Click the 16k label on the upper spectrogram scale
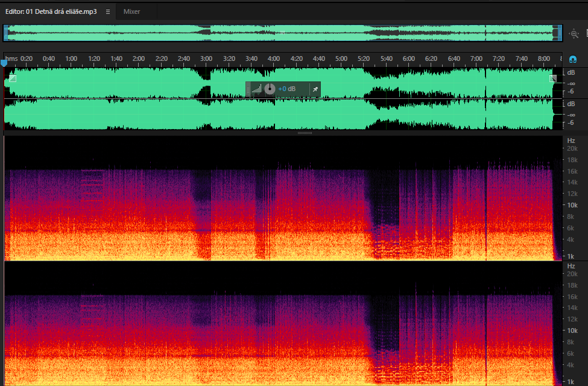This screenshot has height=386, width=588. (x=572, y=171)
